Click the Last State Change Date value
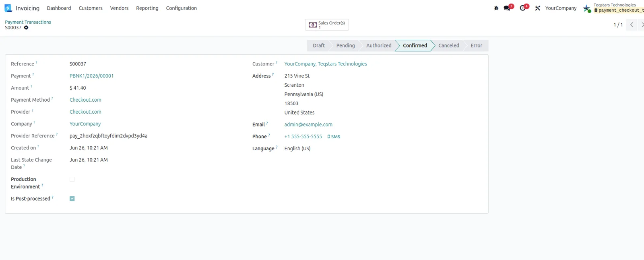The height and width of the screenshot is (260, 644). tap(89, 160)
